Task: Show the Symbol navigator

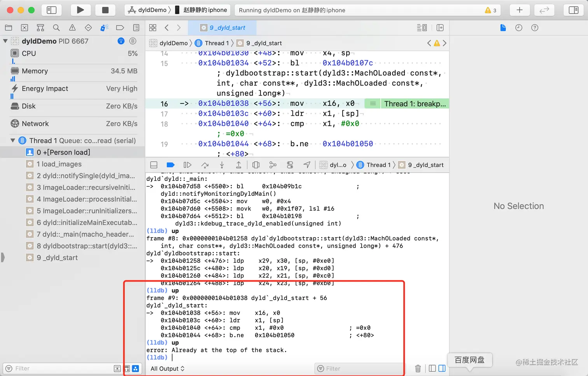Action: coord(40,28)
